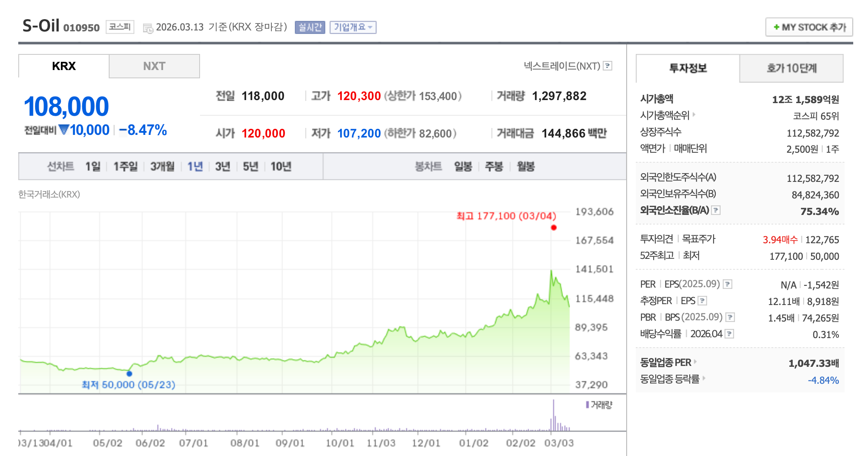Open help icon for PBR BPS(2025.09)
This screenshot has width=868, height=456.
pos(731,317)
